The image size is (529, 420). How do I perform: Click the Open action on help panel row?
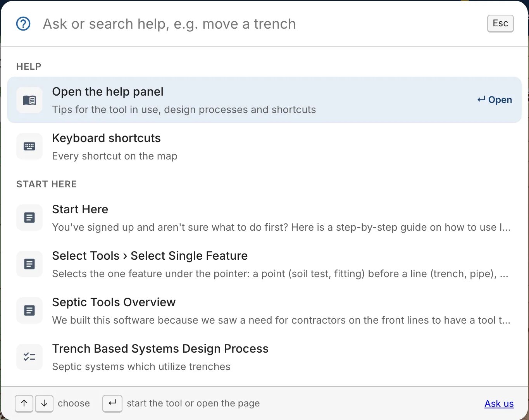coord(495,100)
